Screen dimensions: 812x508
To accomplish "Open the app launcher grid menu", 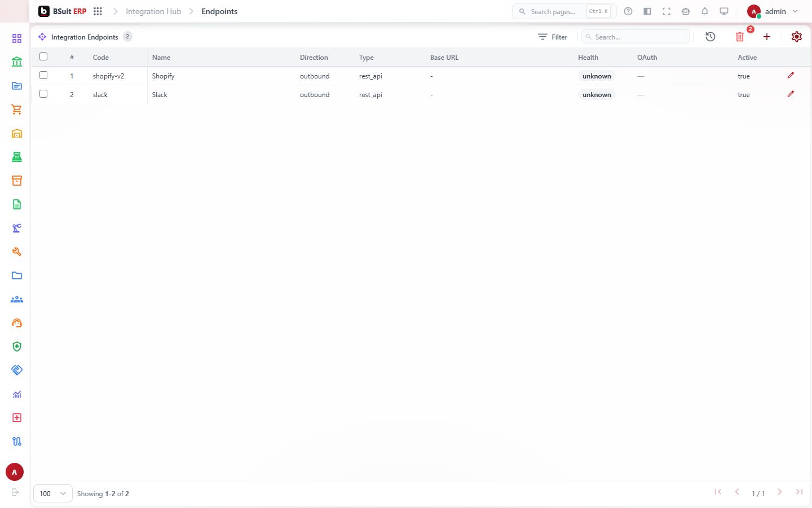I will coord(98,11).
